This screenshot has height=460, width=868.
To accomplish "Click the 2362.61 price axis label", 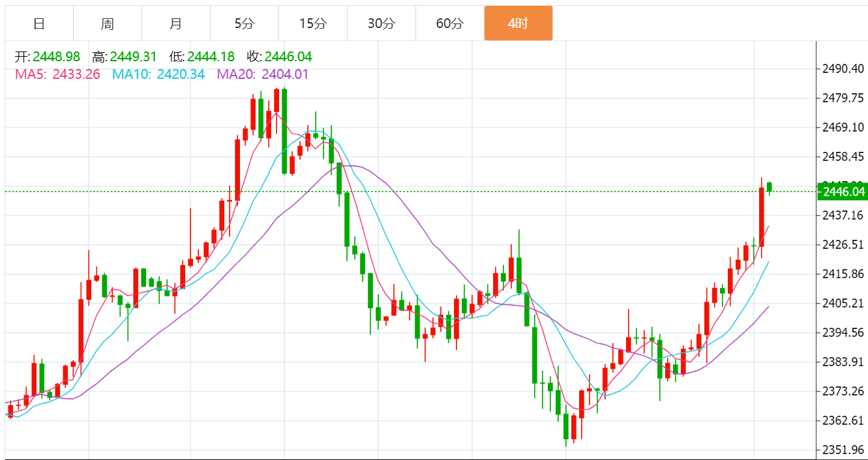I will [843, 420].
